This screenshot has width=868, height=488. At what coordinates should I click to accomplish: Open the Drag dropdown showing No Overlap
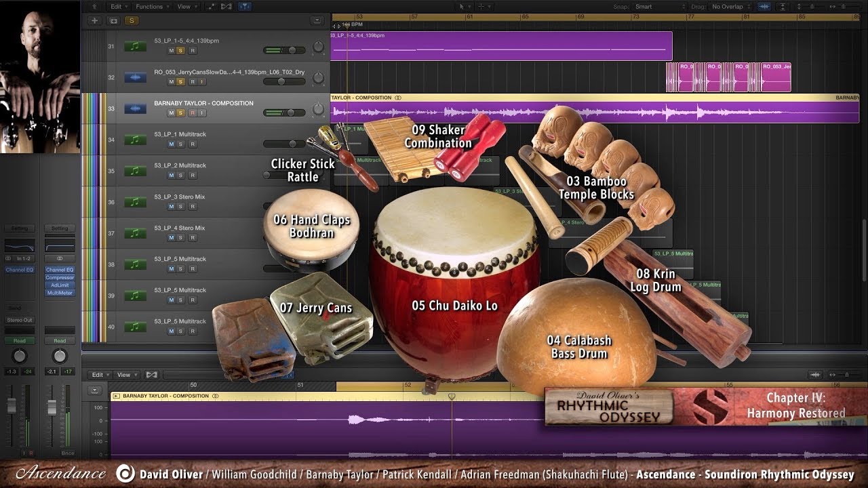coord(731,7)
